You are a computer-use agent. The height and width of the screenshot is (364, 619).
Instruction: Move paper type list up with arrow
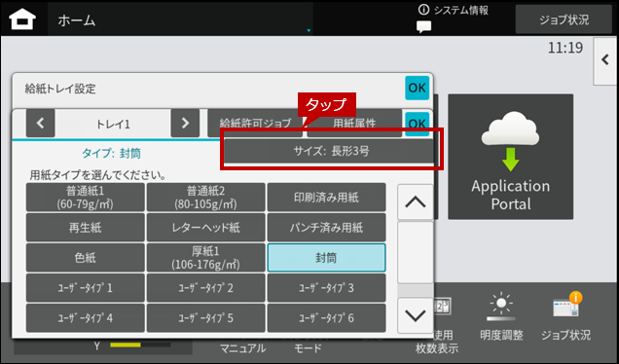(415, 202)
